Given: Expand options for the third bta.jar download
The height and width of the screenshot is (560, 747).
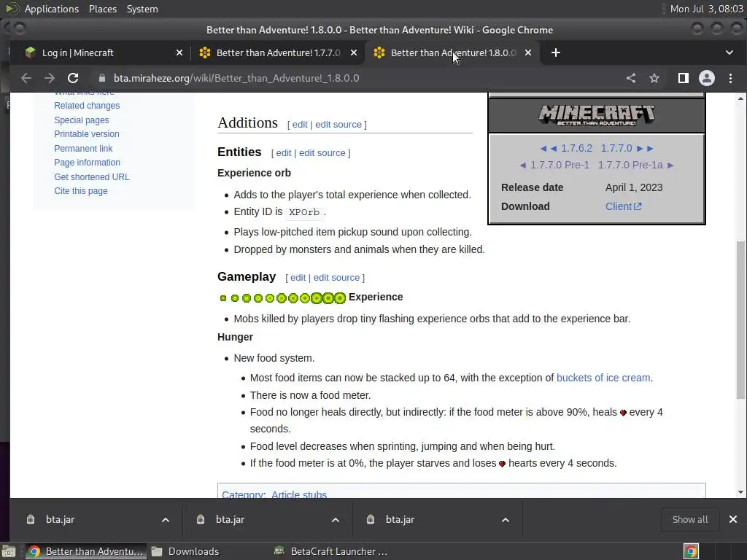Looking at the screenshot, I should 506,519.
